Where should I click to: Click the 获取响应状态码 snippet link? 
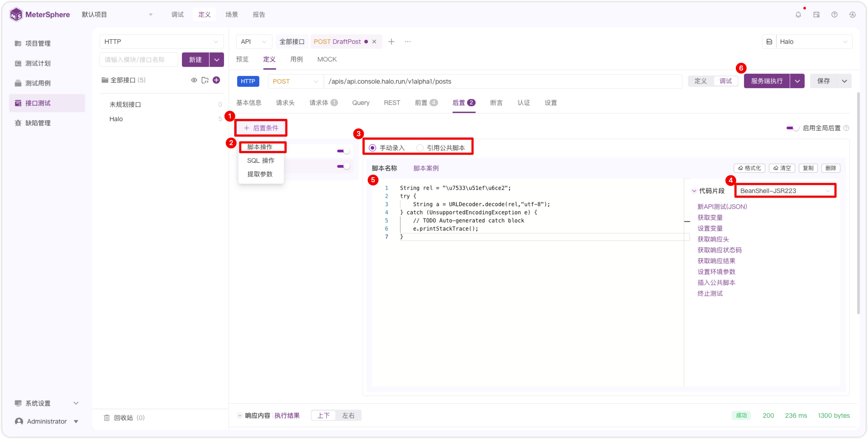[720, 250]
